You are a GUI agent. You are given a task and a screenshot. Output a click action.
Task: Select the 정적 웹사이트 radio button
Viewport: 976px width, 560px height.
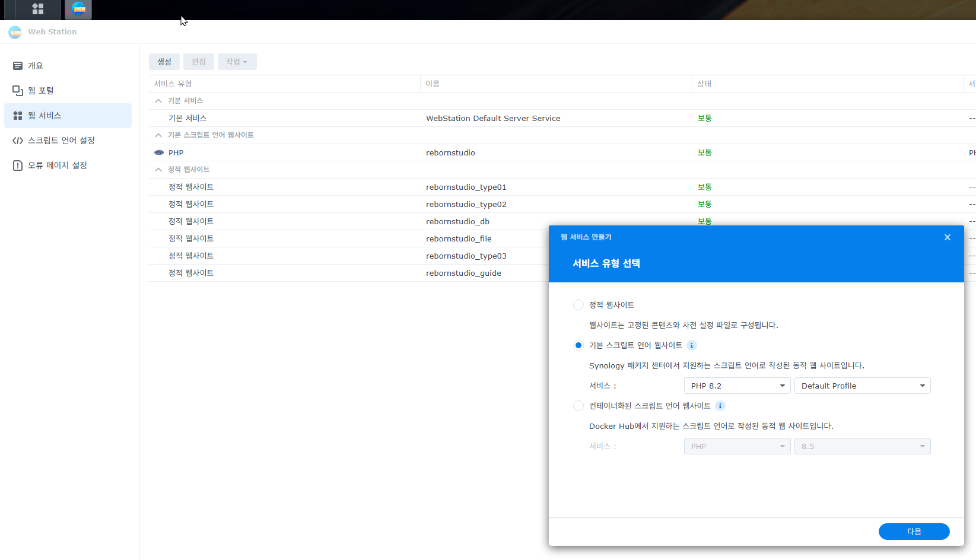[x=578, y=305]
